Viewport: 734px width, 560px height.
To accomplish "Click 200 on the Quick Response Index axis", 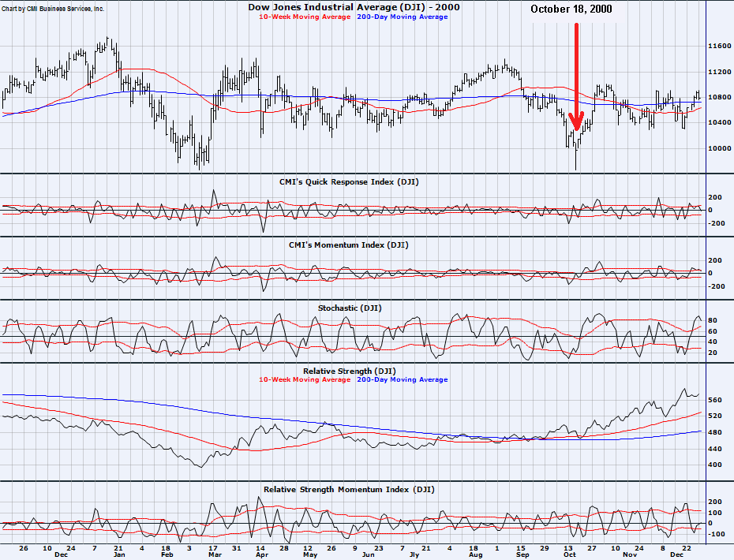I will 716,197.
